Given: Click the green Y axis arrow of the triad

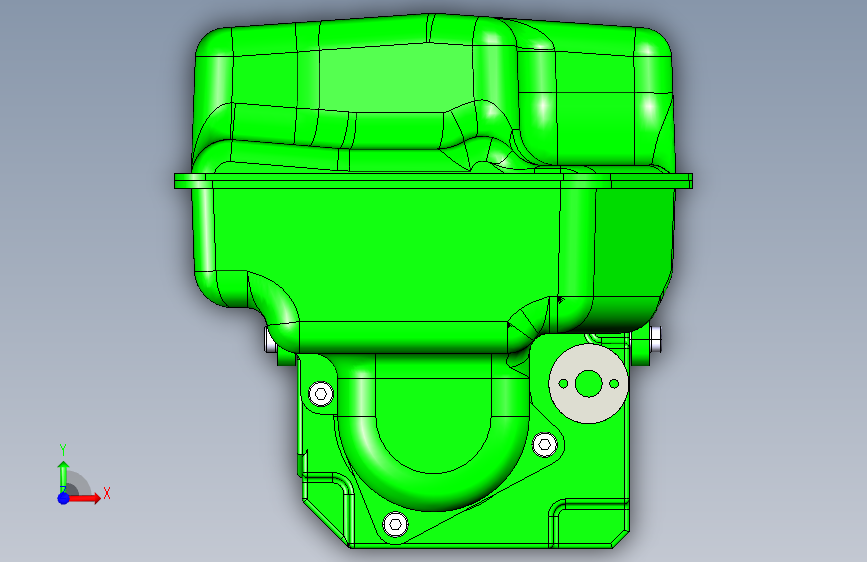Looking at the screenshot, I should 63,477.
